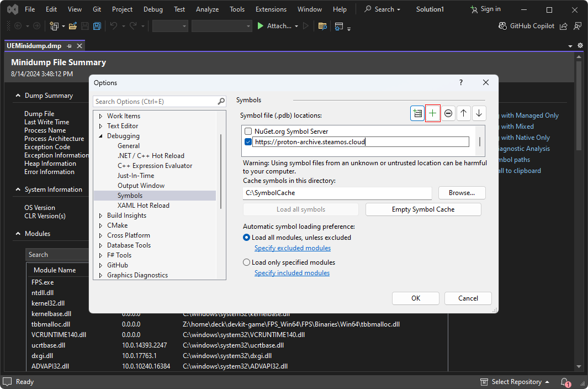Collapse the Debugging tree node
Viewport: 588px width, 389px height.
point(100,136)
